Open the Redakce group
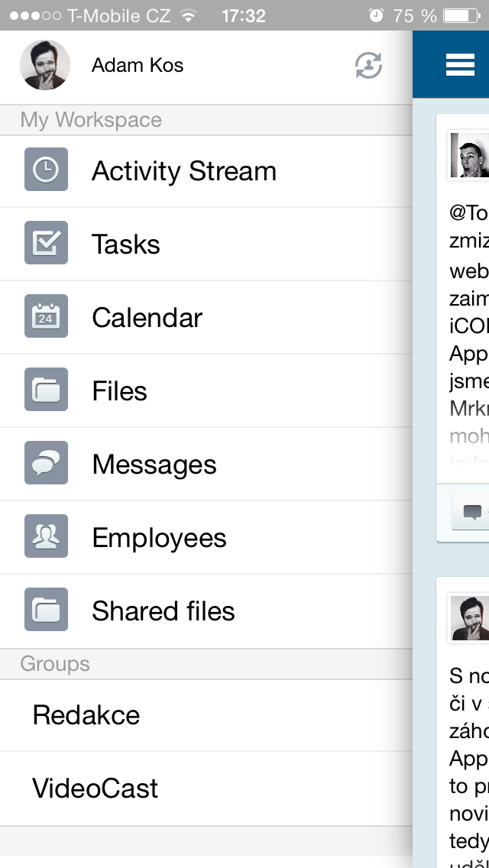Viewport: 489px width, 868px height. click(x=86, y=715)
